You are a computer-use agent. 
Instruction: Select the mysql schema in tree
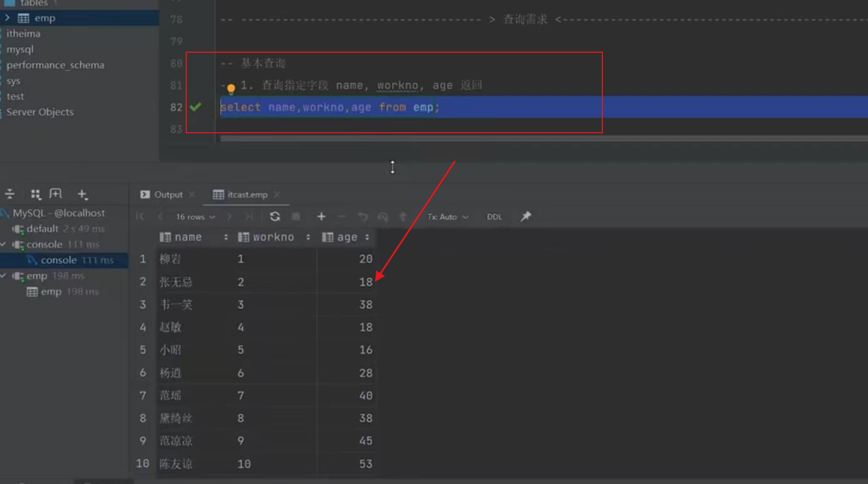coord(20,49)
